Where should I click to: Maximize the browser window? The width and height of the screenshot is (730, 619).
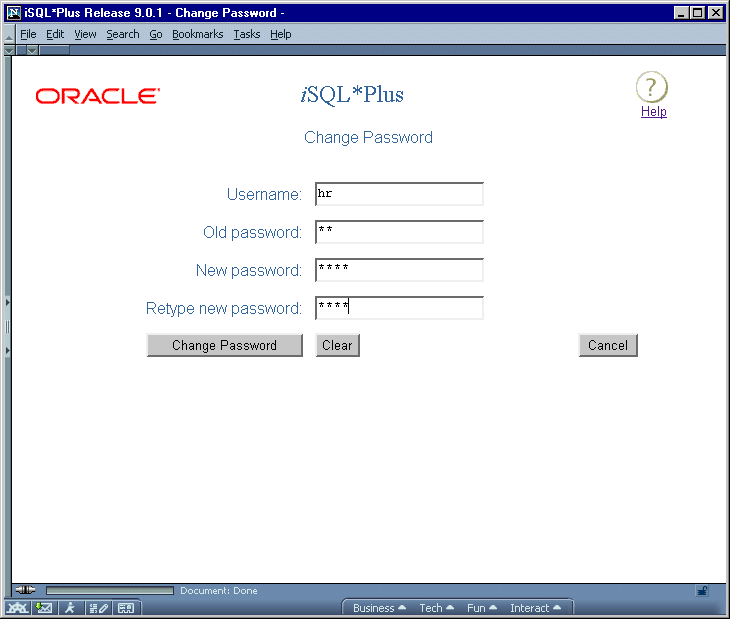coord(697,13)
